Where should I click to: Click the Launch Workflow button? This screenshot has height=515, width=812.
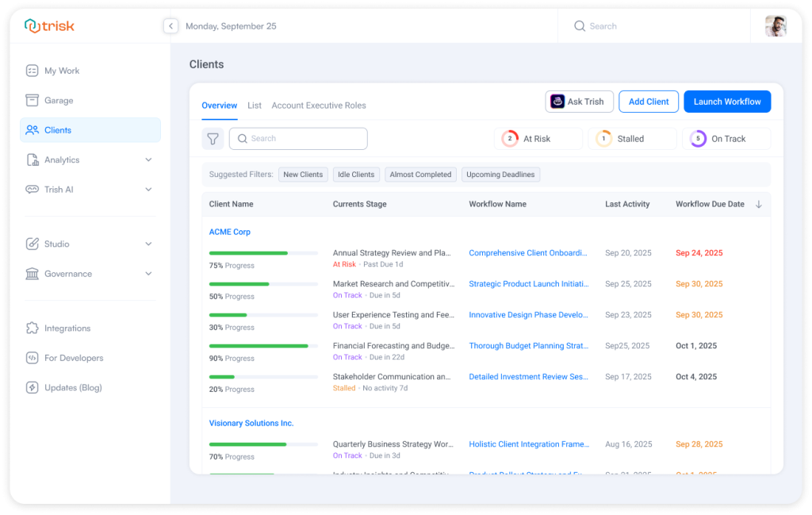(727, 101)
